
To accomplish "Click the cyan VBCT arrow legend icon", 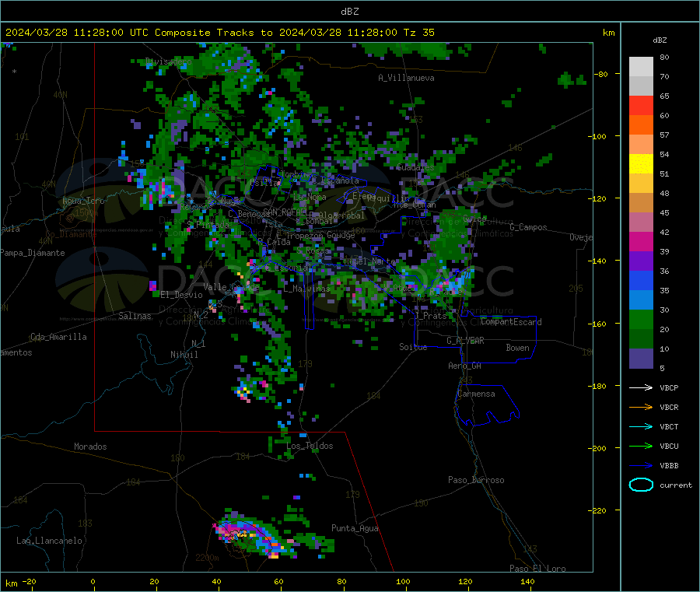I will pyautogui.click(x=641, y=427).
